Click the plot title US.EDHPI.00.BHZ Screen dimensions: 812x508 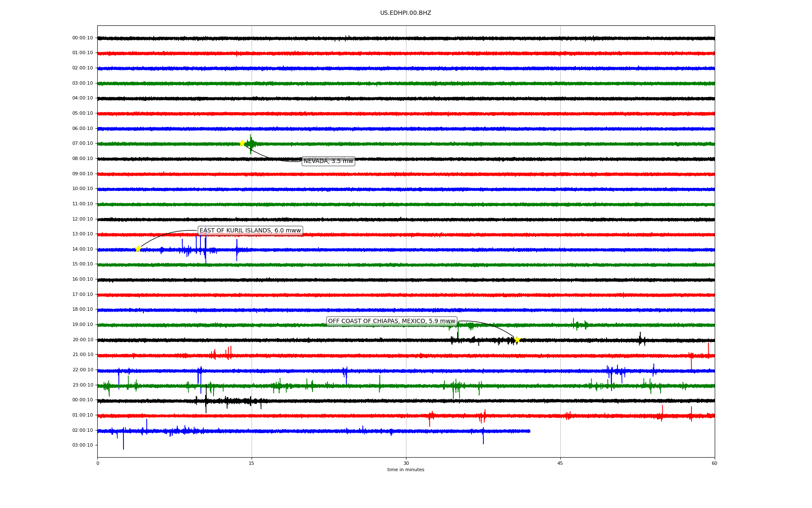coord(406,13)
